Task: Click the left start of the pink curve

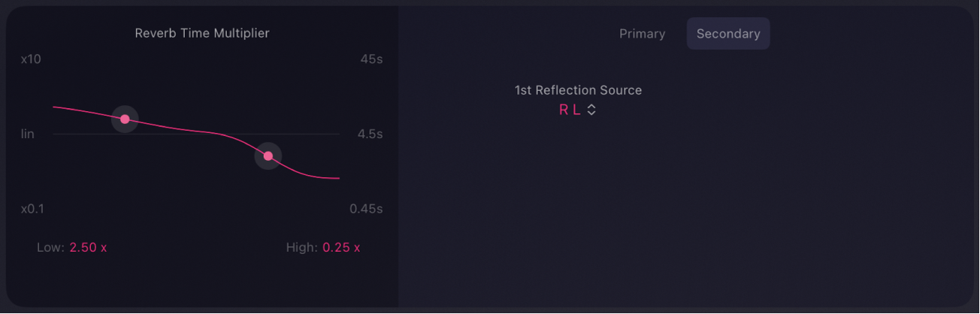Action: (55, 107)
